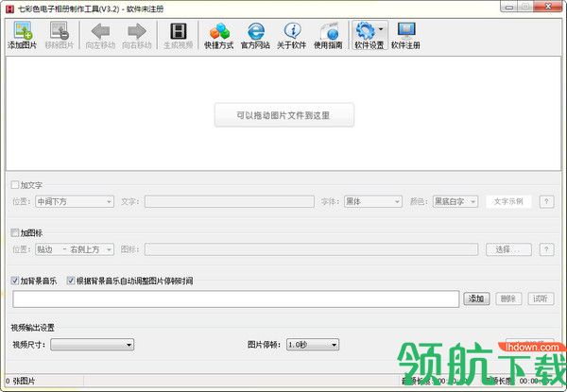Screen dimensions: 567x392
Task: Click the 添加 music button
Action: (476, 298)
